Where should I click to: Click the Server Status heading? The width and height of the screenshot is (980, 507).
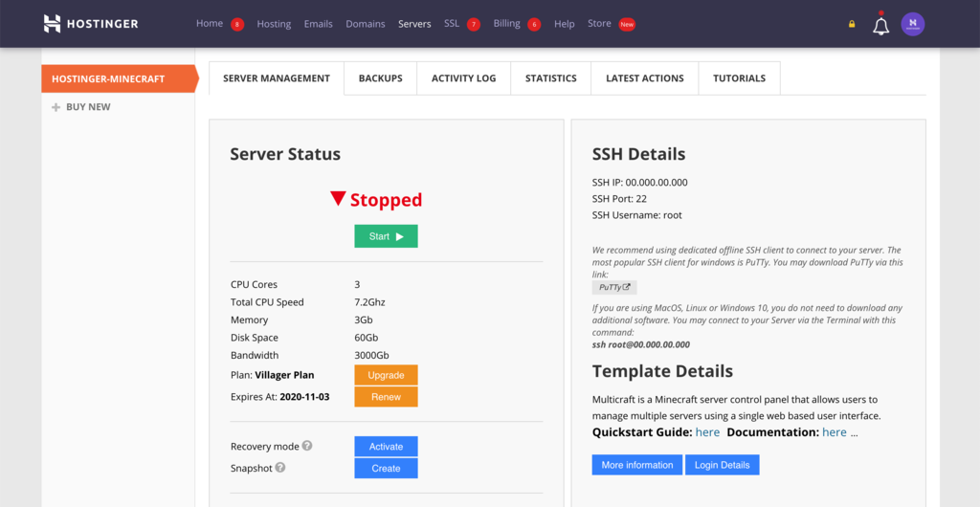(285, 154)
